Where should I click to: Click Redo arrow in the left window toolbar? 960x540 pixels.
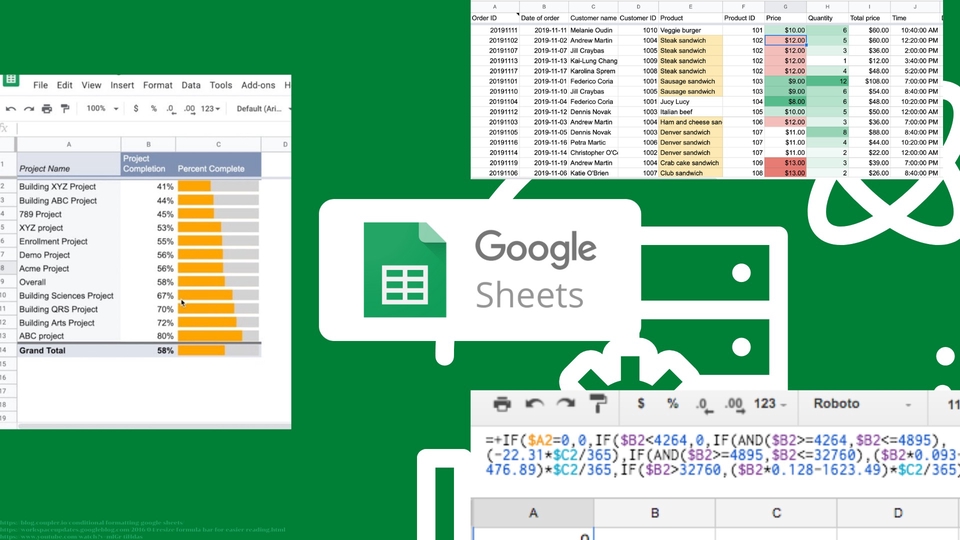click(29, 109)
